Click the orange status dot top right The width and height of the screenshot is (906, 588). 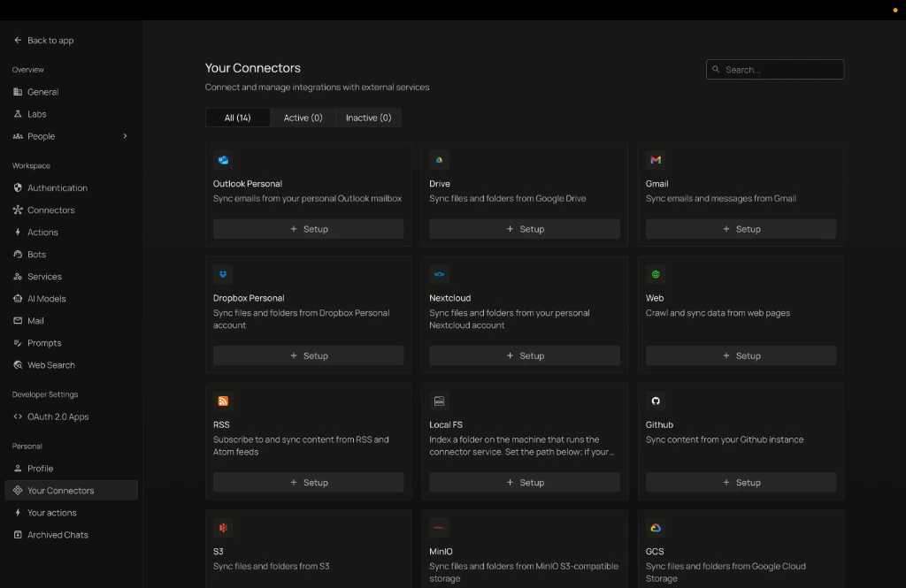click(895, 11)
